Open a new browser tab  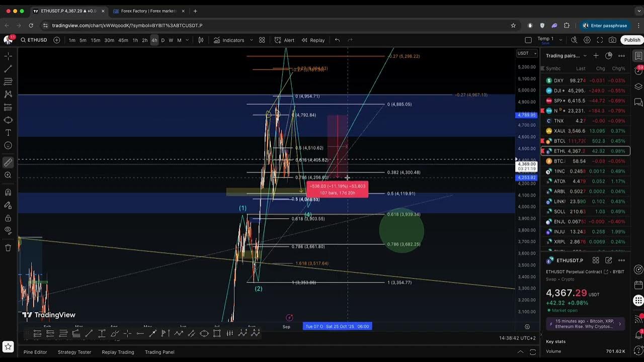(195, 11)
